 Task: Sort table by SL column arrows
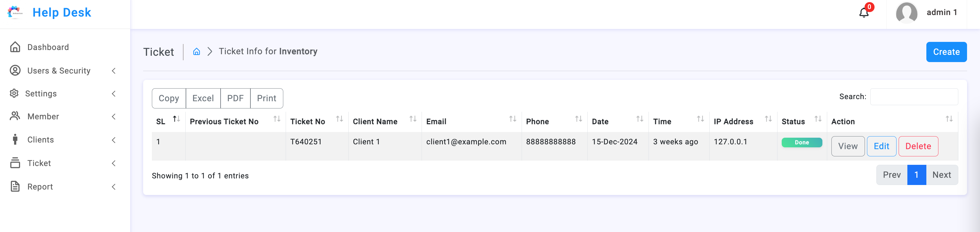click(177, 119)
